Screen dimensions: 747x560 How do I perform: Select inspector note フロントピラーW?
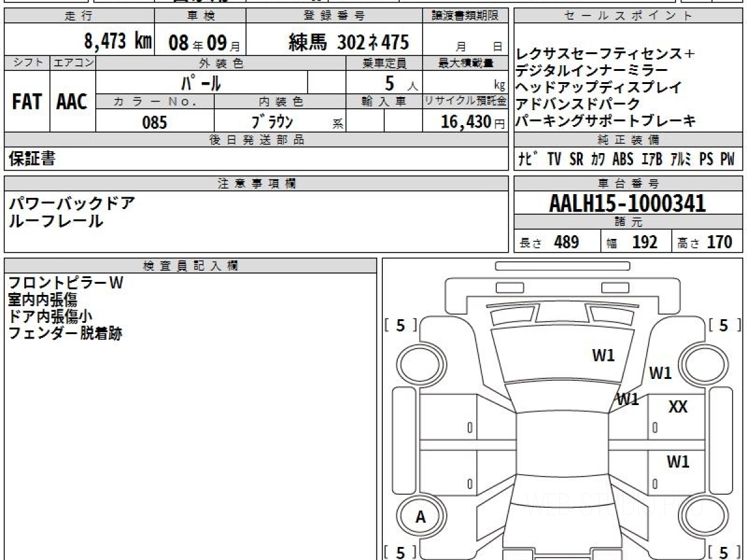(x=66, y=283)
